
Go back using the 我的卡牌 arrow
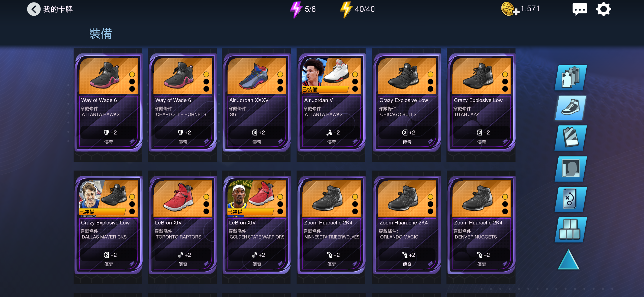point(34,9)
